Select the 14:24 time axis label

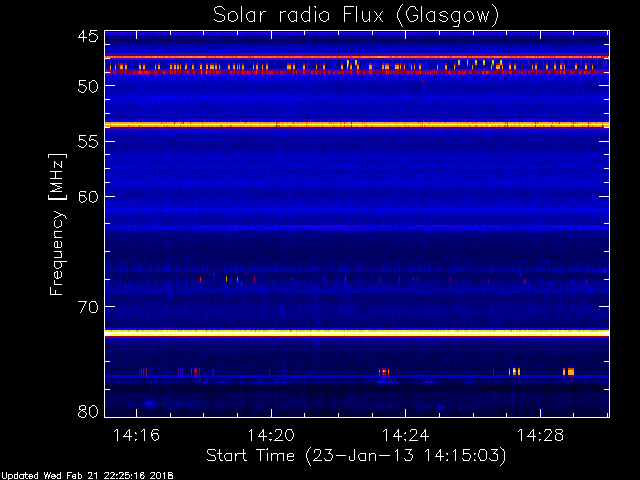click(x=406, y=435)
